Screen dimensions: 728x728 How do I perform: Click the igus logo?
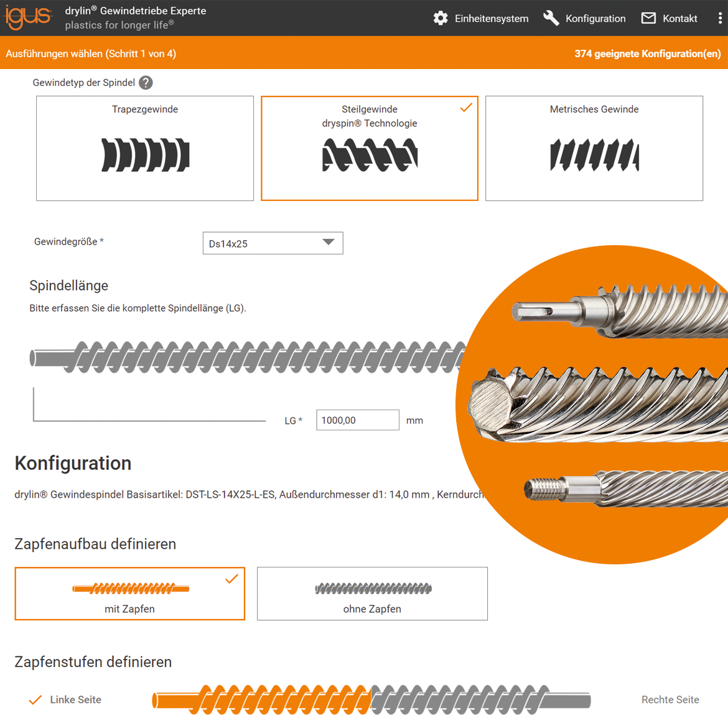point(28,17)
